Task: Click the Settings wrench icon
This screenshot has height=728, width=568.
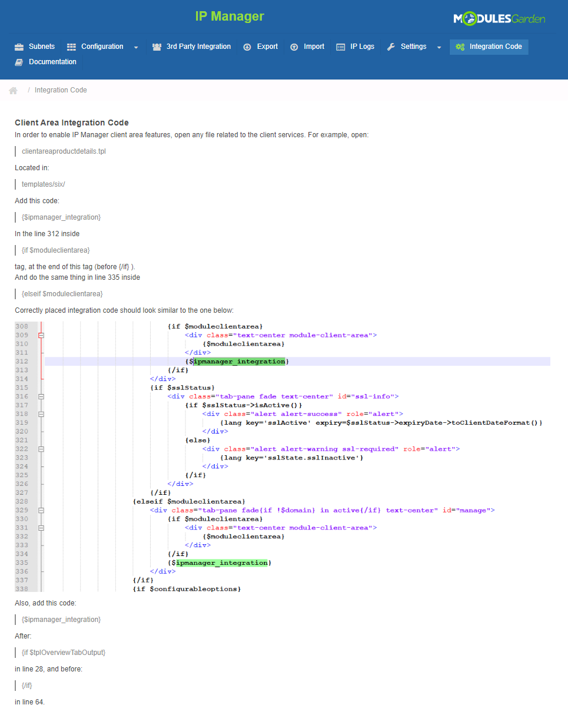Action: (x=391, y=47)
